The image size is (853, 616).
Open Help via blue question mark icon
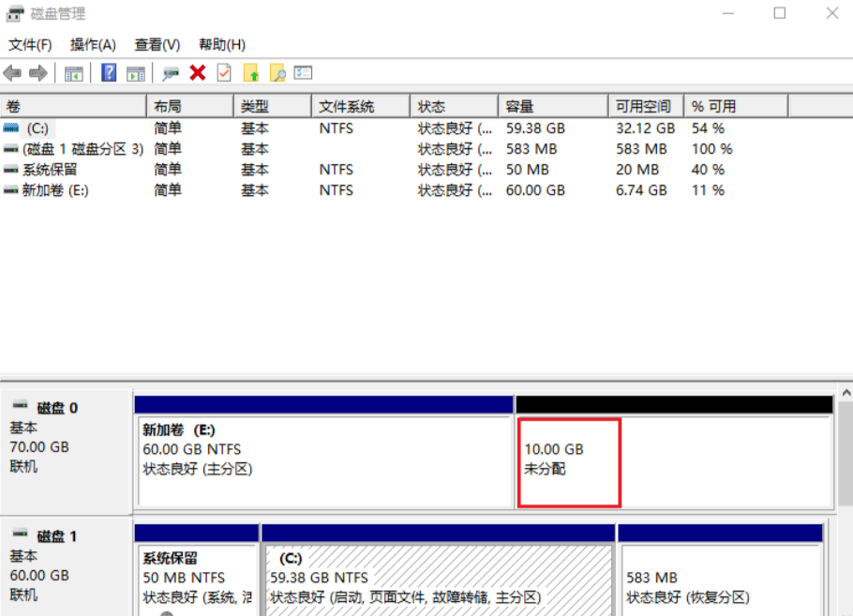(x=109, y=73)
